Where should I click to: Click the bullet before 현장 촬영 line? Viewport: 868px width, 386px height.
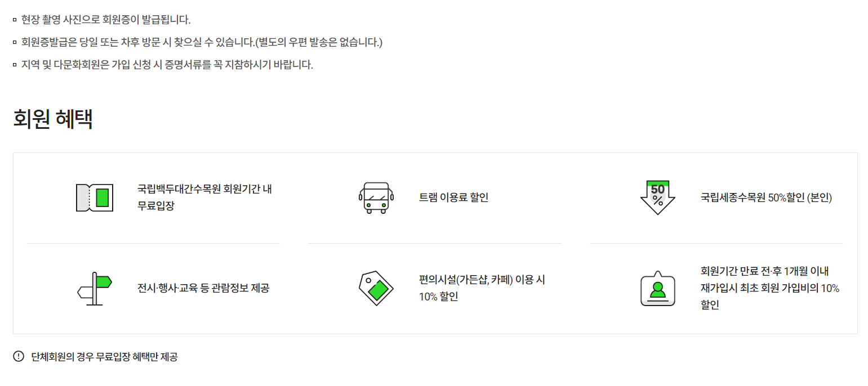15,21
